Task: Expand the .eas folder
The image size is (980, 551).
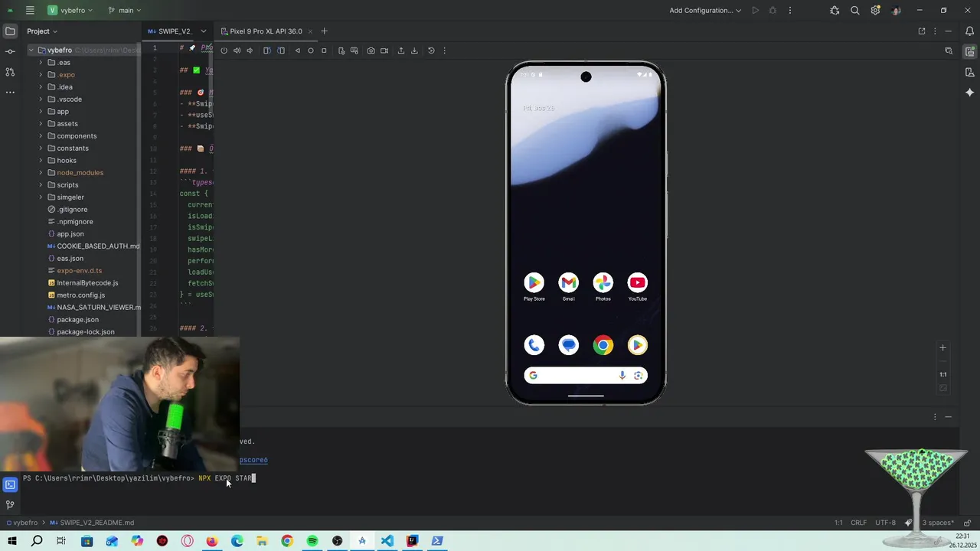Action: pos(41,63)
